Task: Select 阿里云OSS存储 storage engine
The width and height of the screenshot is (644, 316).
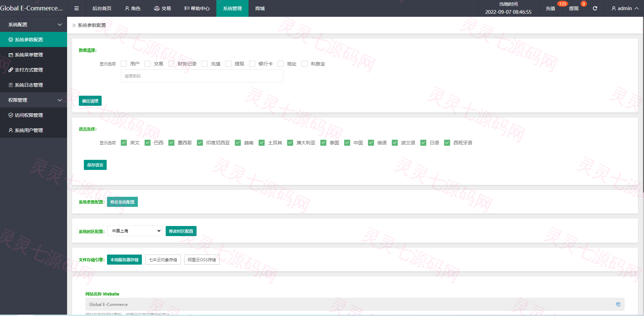Action: click(x=202, y=260)
